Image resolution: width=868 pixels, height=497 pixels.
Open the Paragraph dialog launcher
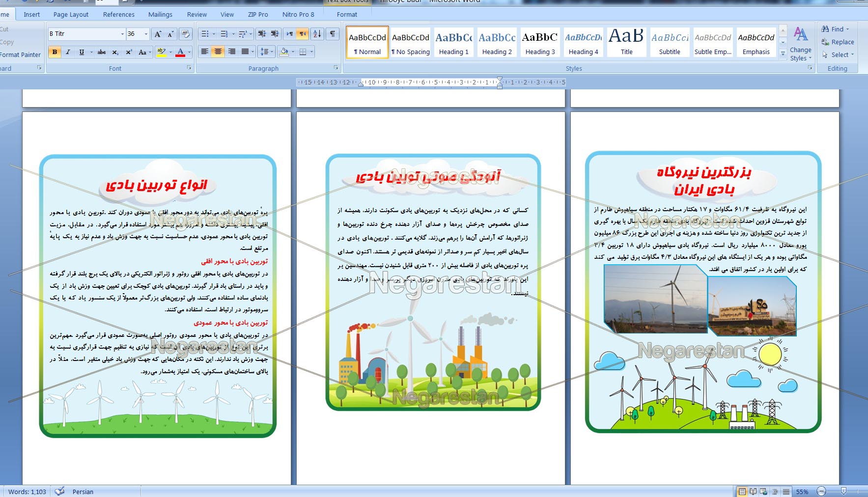click(x=336, y=68)
